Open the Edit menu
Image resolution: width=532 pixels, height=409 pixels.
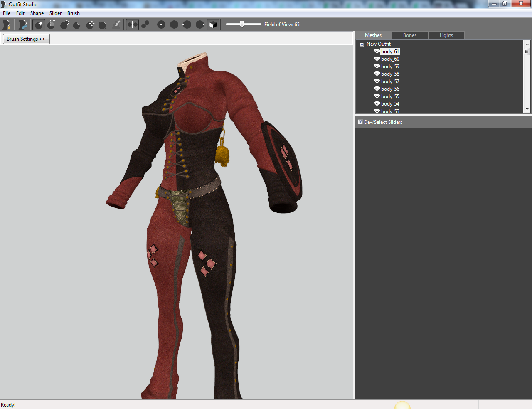[20, 13]
